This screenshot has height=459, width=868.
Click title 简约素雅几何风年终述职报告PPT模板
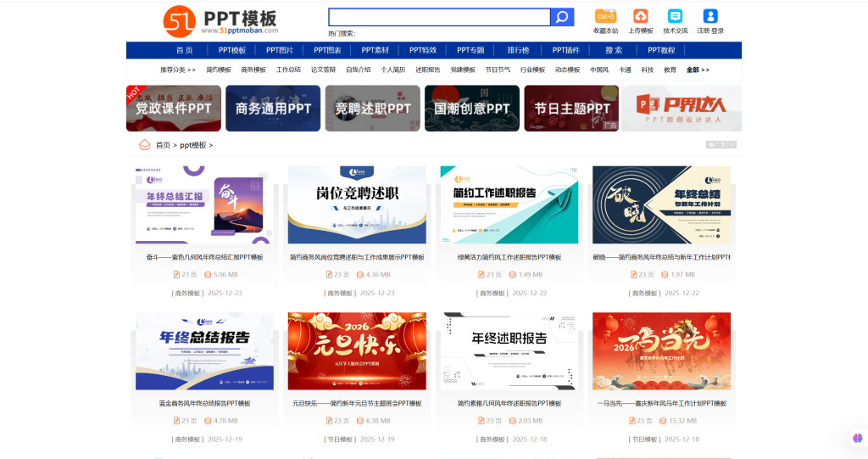tap(509, 404)
